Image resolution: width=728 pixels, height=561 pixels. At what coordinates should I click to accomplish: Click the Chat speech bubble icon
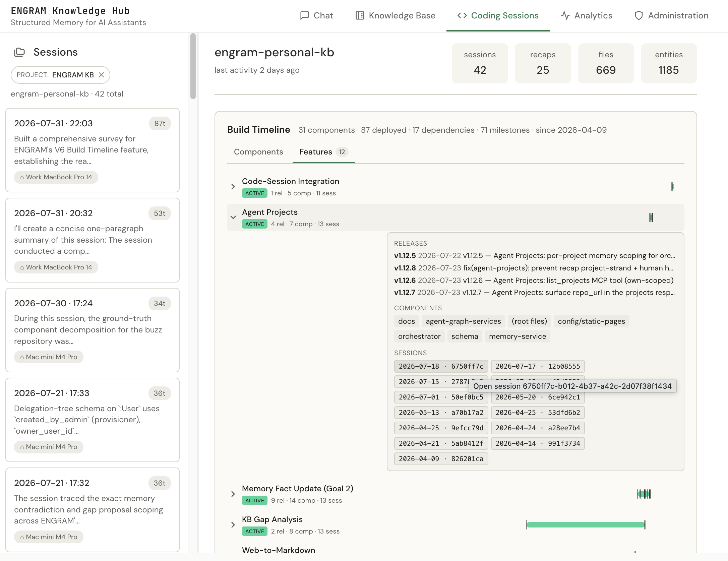tap(304, 15)
